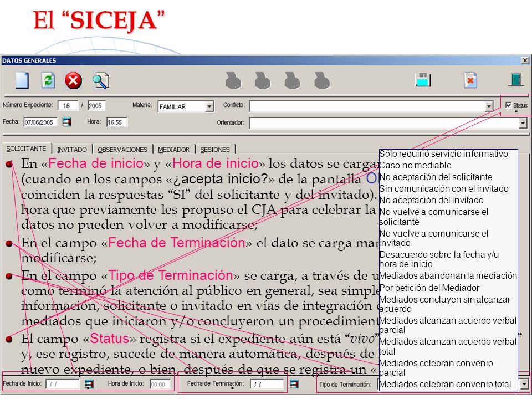Click the expediente year field 2005
Screen dimensions: 532x399
pos(96,105)
